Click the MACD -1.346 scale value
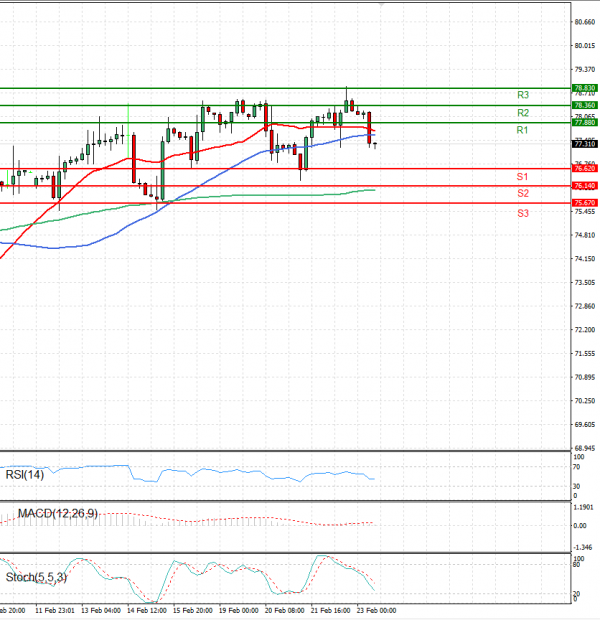The width and height of the screenshot is (600, 620). [x=583, y=547]
